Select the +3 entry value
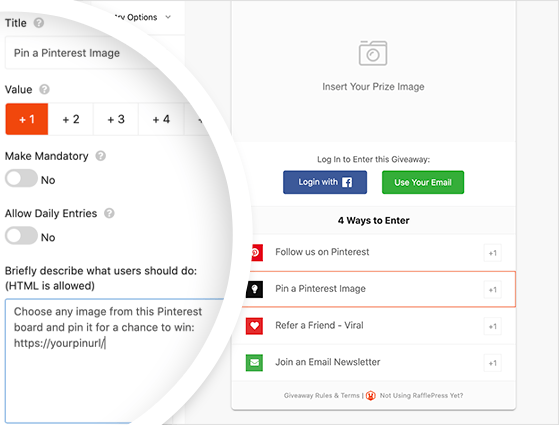 [x=116, y=119]
